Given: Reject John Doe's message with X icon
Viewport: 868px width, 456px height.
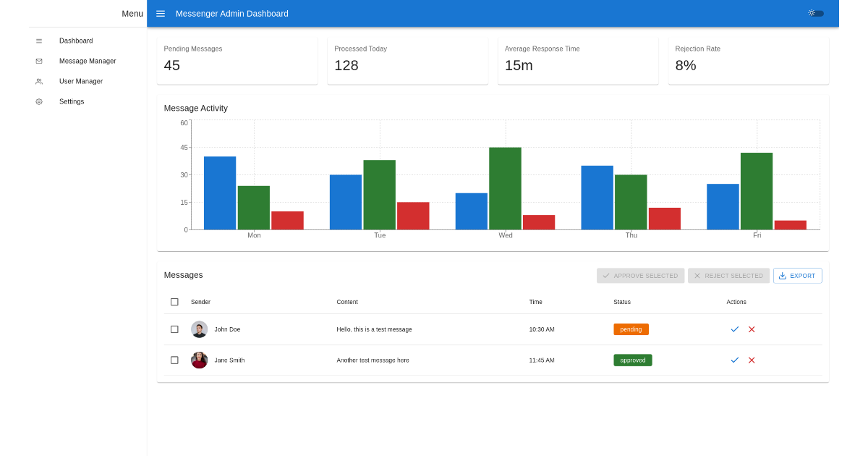Looking at the screenshot, I should point(752,329).
